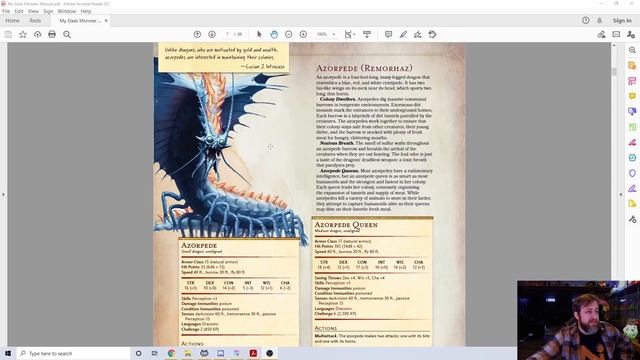
Task: Zoom out with the minus icon
Action: pyautogui.click(x=289, y=35)
